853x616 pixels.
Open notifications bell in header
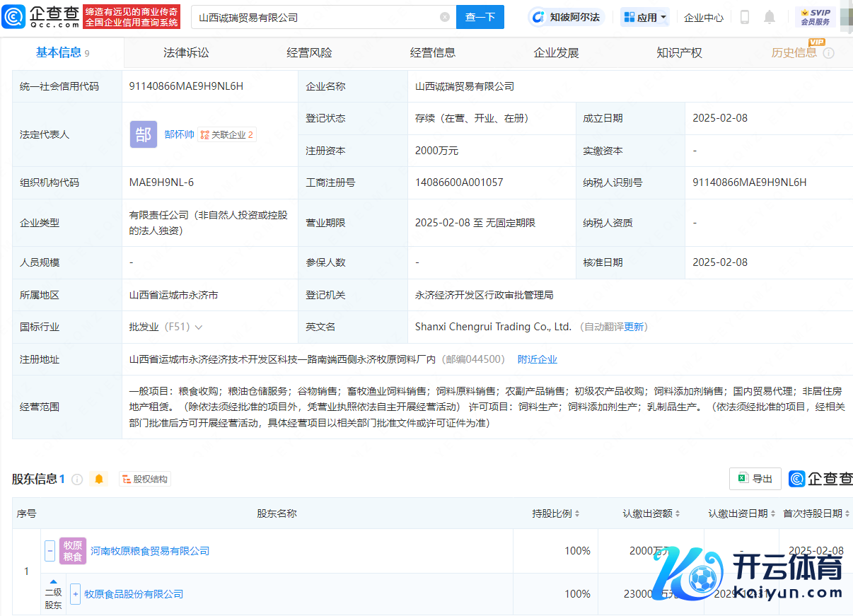click(x=770, y=17)
